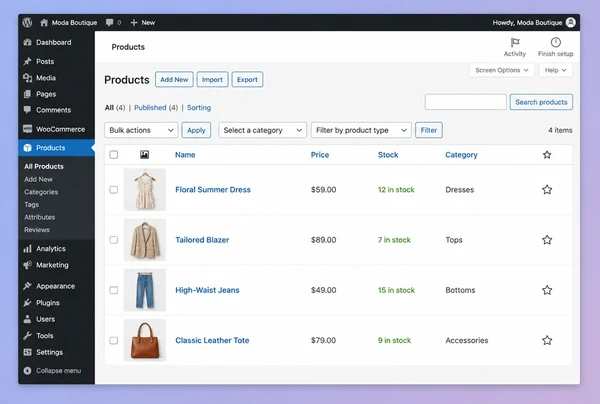This screenshot has height=404, width=600.
Task: Check the Floral Summer Dress row checkbox
Action: (114, 189)
